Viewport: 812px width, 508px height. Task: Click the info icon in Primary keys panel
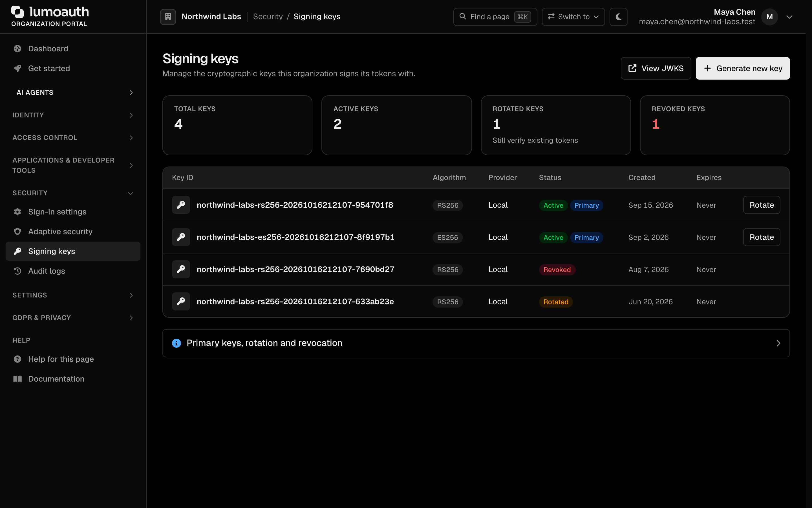pos(176,343)
